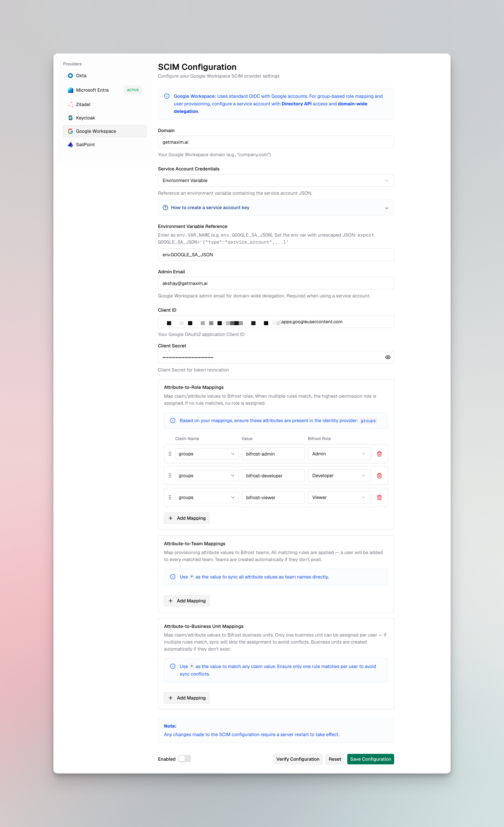Select Microsoft Entra provider

pyautogui.click(x=105, y=90)
